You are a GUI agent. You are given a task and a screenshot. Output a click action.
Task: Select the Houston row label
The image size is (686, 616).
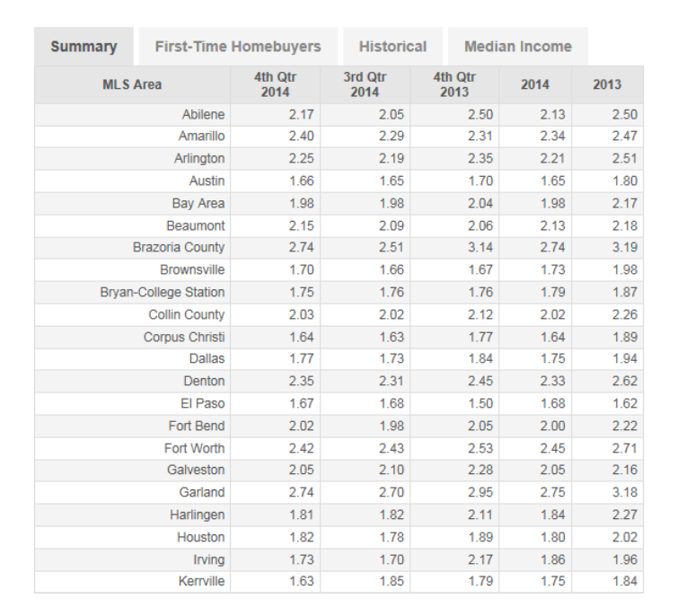click(201, 537)
